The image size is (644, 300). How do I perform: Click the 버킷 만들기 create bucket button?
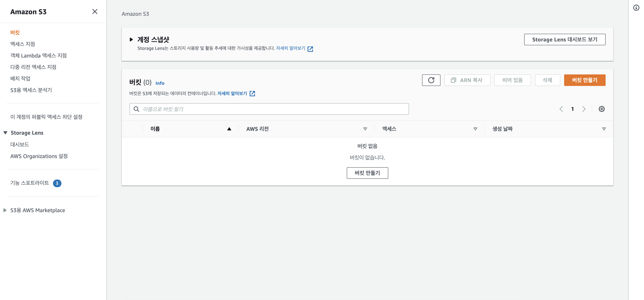click(584, 80)
